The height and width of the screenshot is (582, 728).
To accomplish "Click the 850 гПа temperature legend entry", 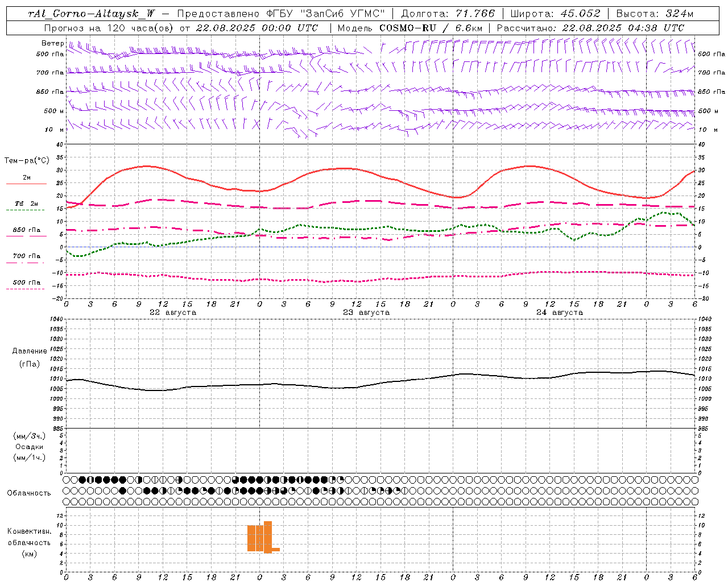I will coord(27,230).
